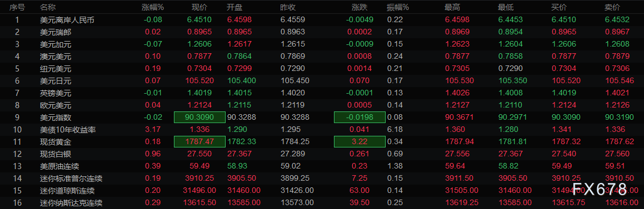Open 迷你纳斯达克连续 futures row
Viewport: 644px width, 209px height.
(x=322, y=203)
